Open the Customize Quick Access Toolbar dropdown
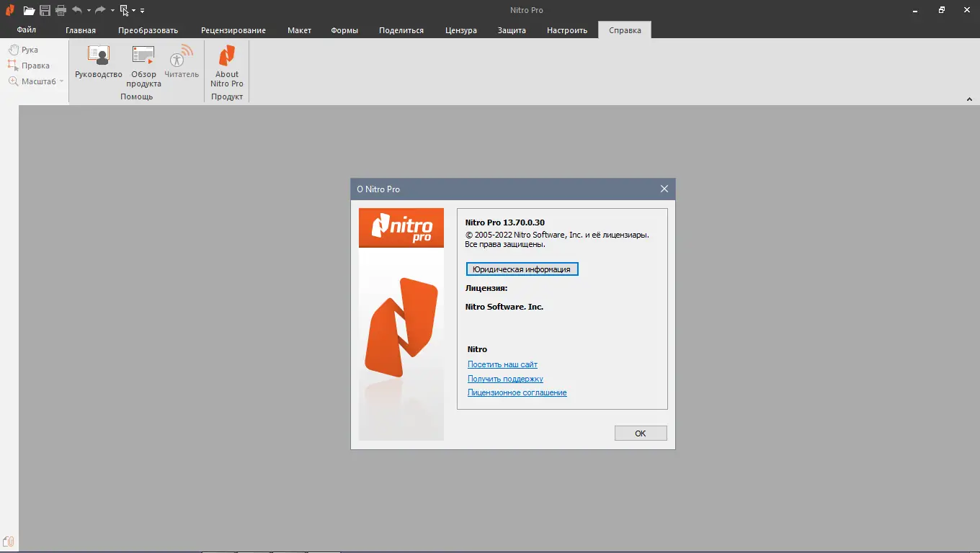This screenshot has width=980, height=553. click(x=142, y=11)
